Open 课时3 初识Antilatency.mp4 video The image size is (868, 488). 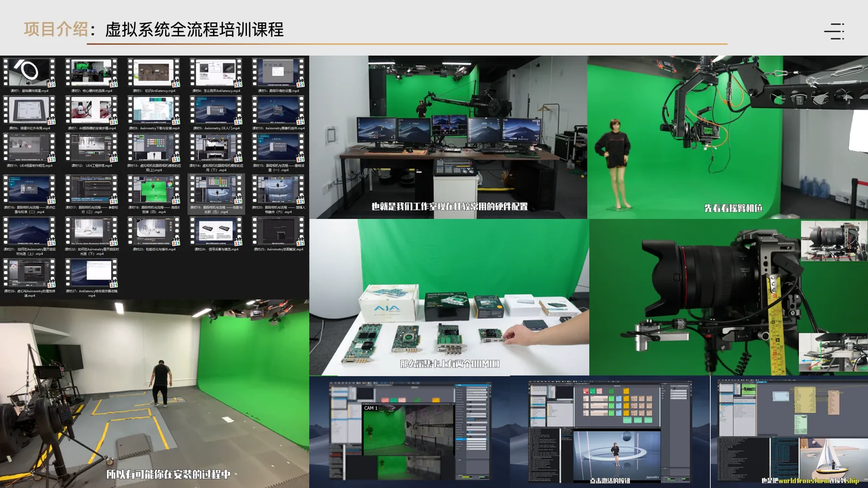(x=154, y=73)
